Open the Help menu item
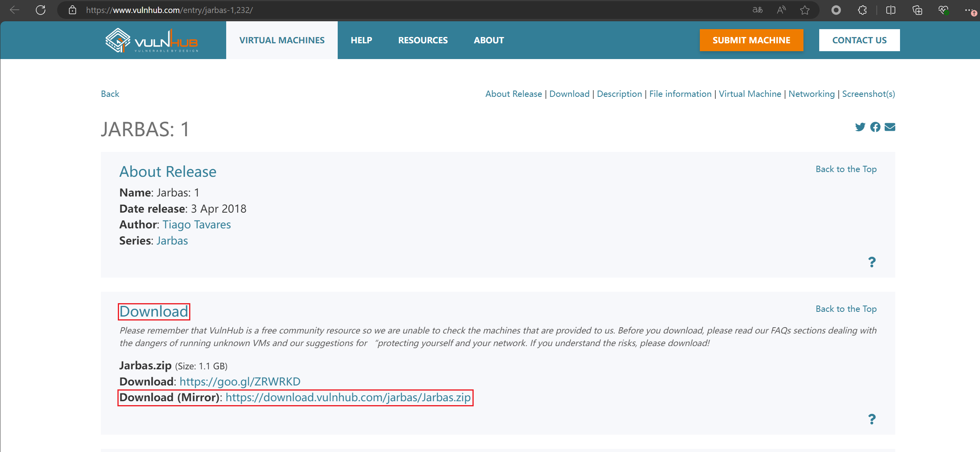Image resolution: width=980 pixels, height=452 pixels. point(361,40)
